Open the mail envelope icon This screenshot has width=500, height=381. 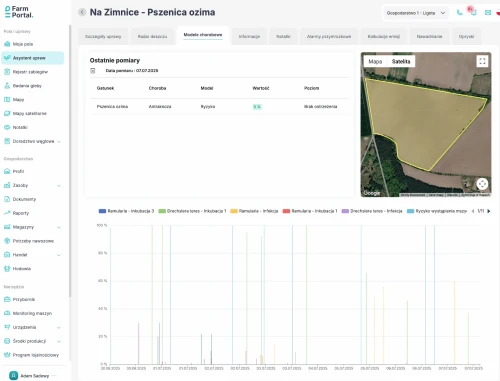488,13
